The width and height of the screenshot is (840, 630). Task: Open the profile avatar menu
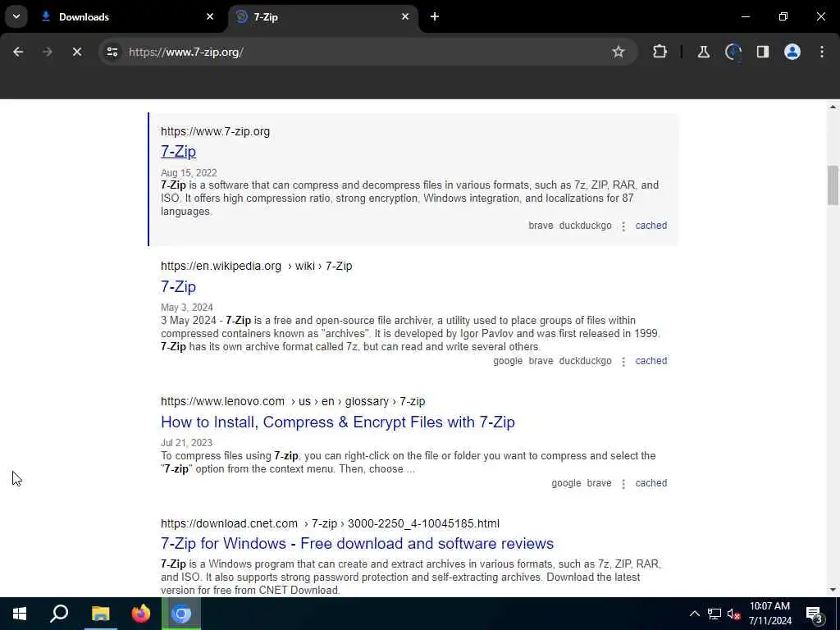pyautogui.click(x=792, y=52)
